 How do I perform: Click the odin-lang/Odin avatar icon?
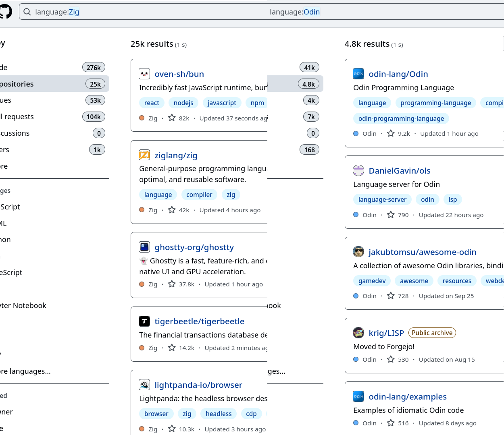click(358, 74)
